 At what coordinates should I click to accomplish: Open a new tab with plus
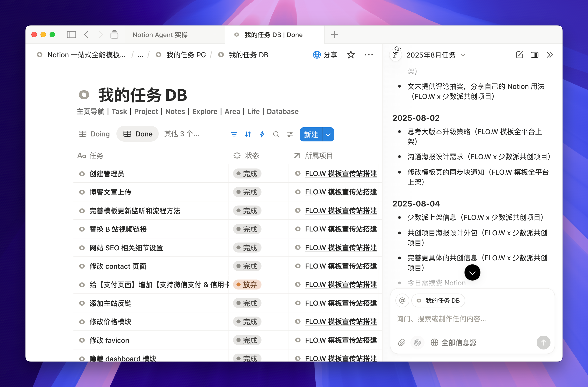(x=334, y=35)
